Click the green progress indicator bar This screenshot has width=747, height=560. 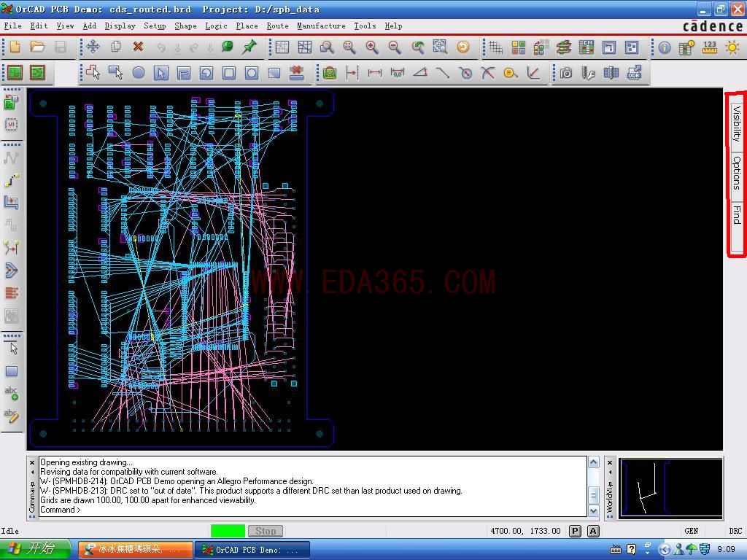[228, 531]
